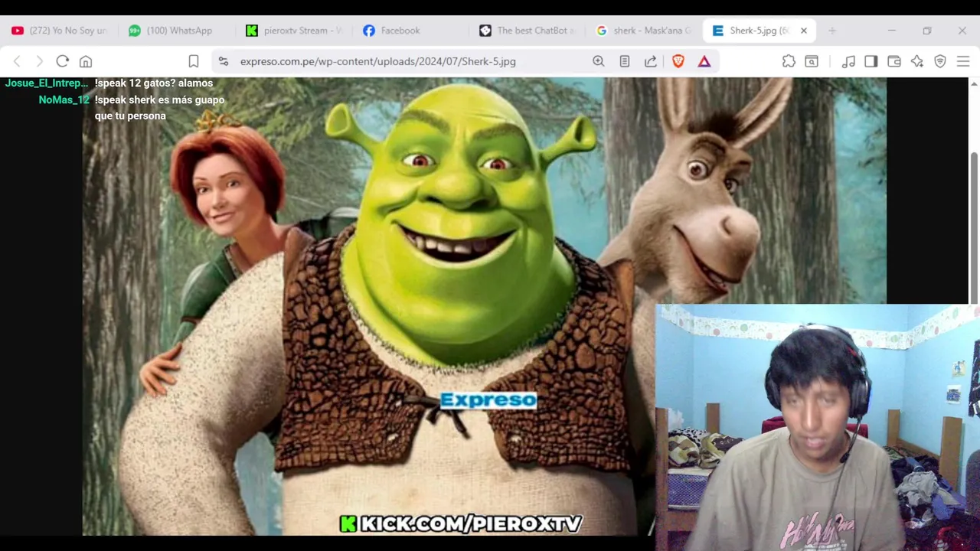Screen dimensions: 980x551
Task: Click the Shrek image in the page
Action: click(x=484, y=306)
